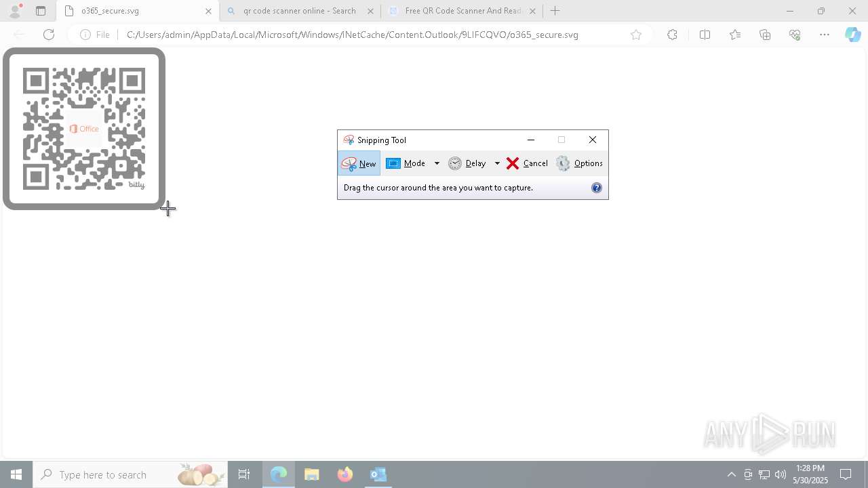Click the address bar file path
This screenshot has height=488, width=868.
(x=353, y=35)
